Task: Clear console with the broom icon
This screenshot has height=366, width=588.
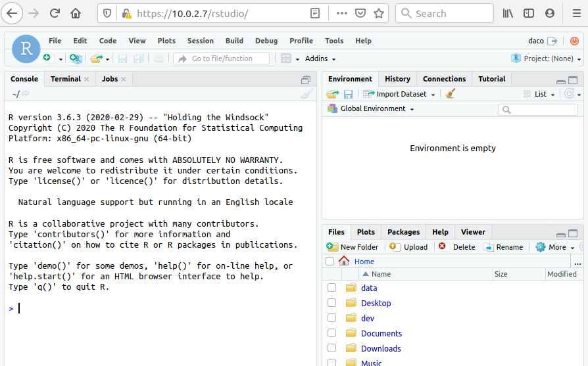Action: pos(306,93)
